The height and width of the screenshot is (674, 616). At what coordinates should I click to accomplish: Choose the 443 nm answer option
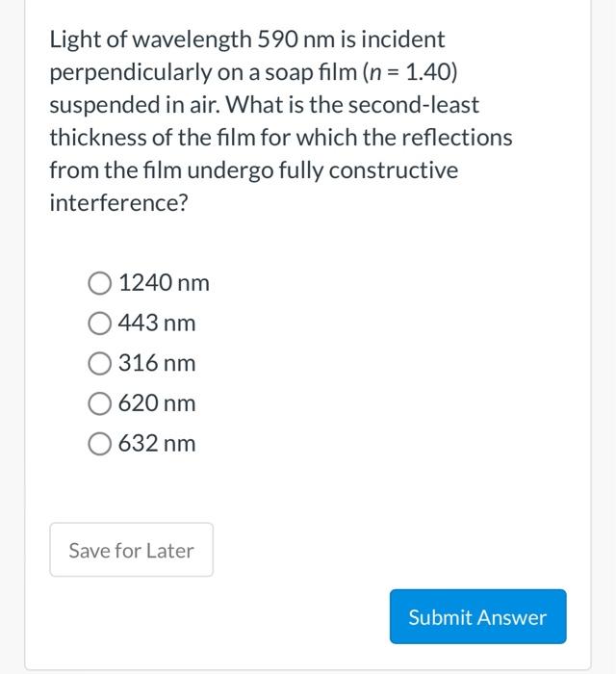click(x=100, y=324)
